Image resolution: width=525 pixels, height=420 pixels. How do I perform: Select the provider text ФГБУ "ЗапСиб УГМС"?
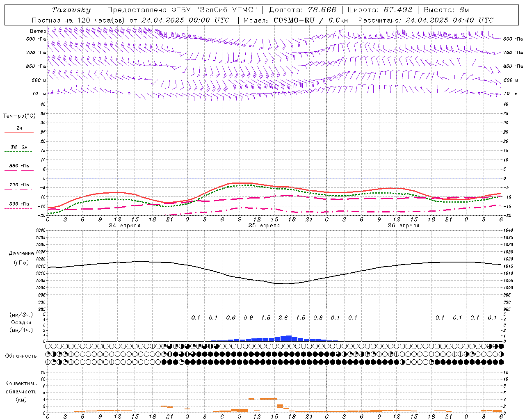(214, 10)
